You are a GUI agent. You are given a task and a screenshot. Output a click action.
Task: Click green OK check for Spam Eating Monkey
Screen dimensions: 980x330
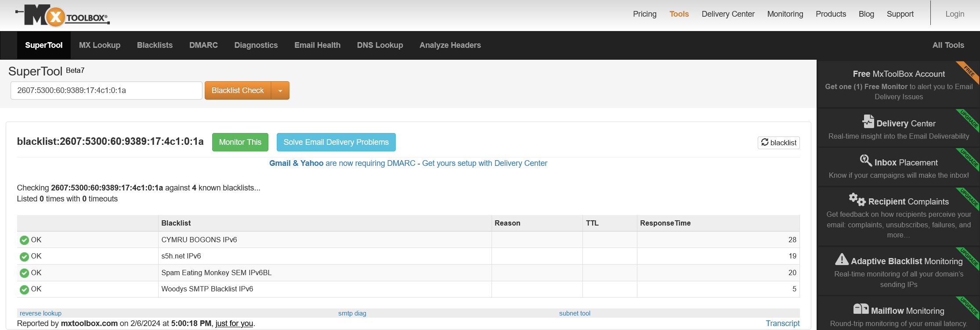pyautogui.click(x=24, y=273)
